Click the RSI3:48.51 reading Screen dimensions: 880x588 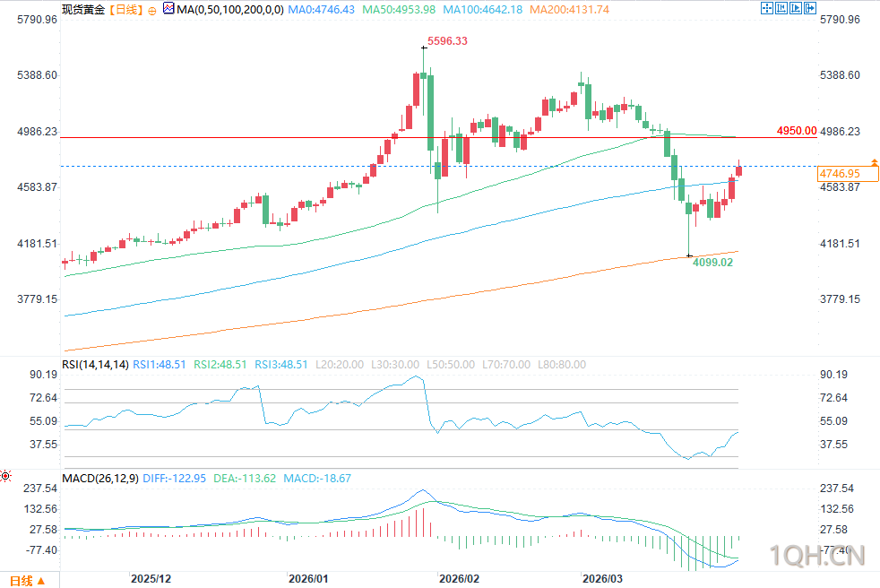(281, 365)
